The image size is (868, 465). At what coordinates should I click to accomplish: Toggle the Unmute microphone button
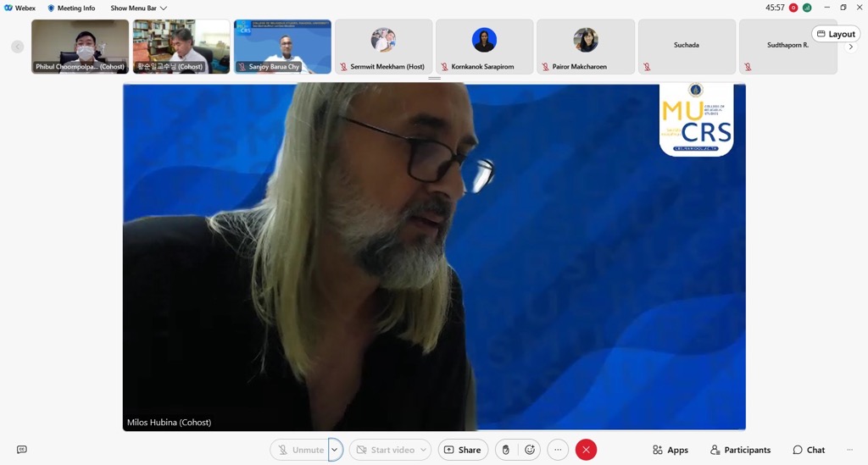[x=299, y=450]
